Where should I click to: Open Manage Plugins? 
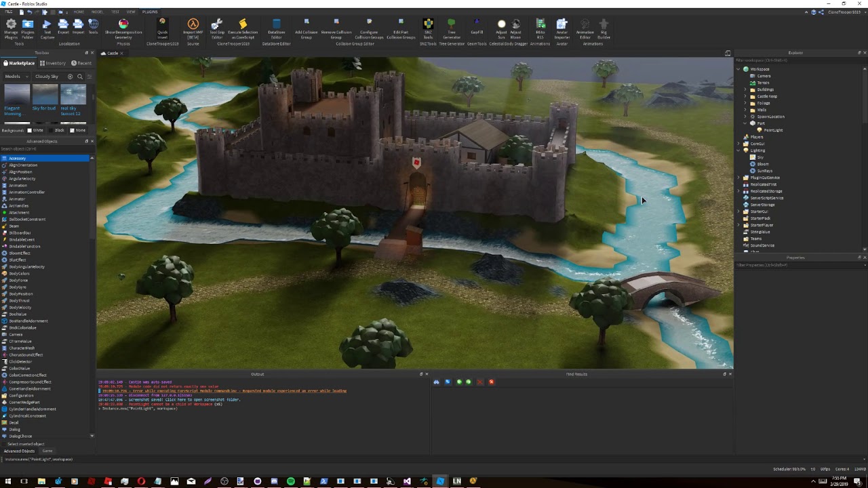11,28
